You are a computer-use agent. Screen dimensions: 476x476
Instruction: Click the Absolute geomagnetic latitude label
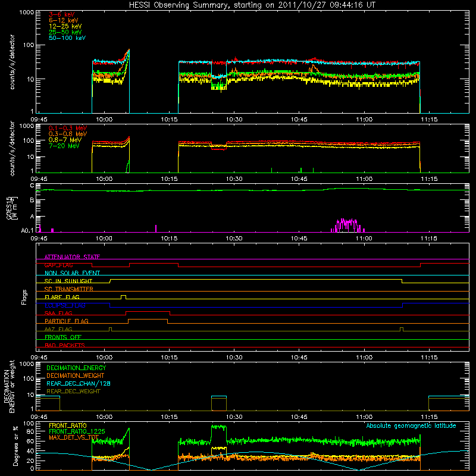(411, 425)
